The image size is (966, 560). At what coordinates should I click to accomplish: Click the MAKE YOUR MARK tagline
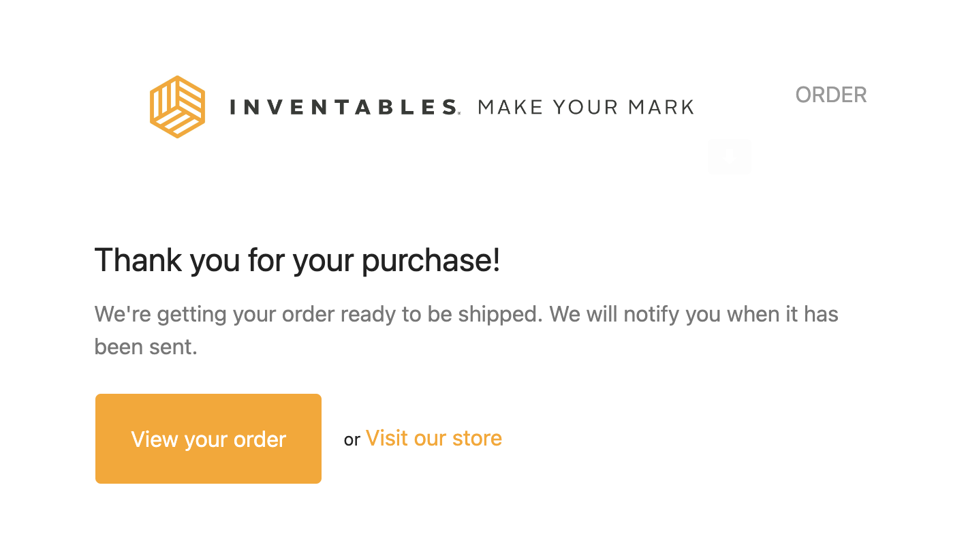pos(586,107)
